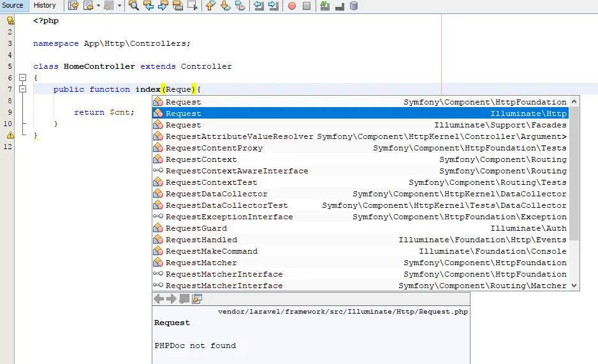Click the vendor/laravel/.../Request.php path
The image size is (598, 364).
click(343, 311)
